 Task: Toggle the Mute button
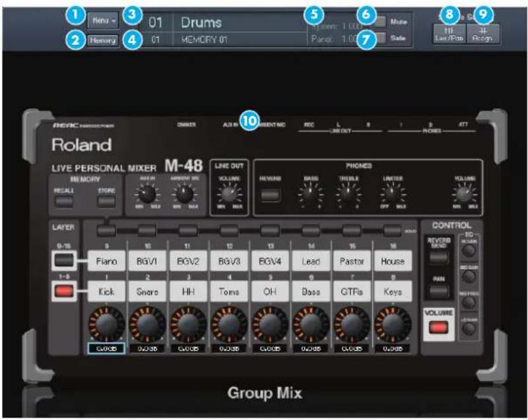[x=380, y=22]
